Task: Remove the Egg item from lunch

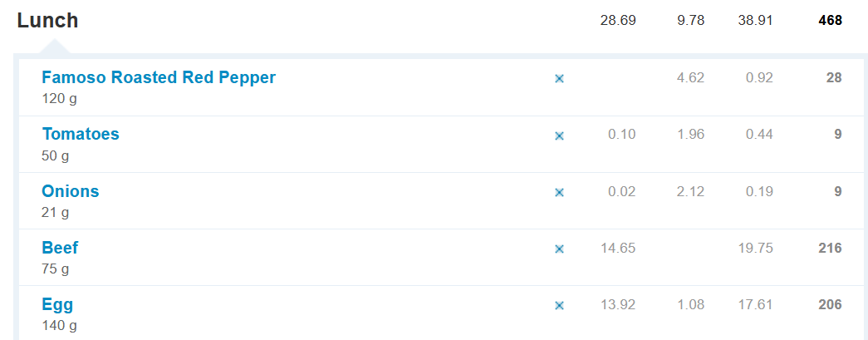Action: click(559, 305)
